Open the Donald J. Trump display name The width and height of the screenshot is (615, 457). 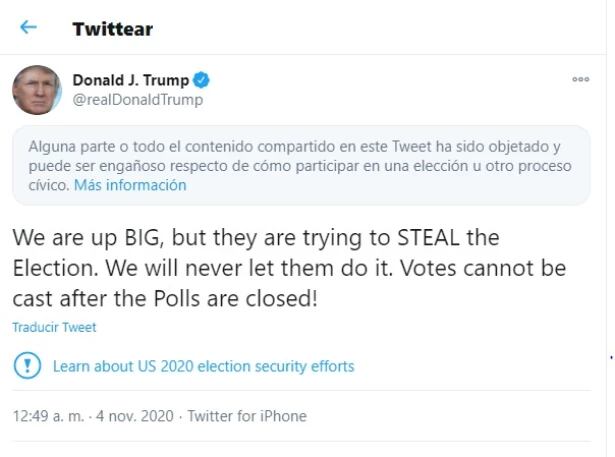coord(130,81)
